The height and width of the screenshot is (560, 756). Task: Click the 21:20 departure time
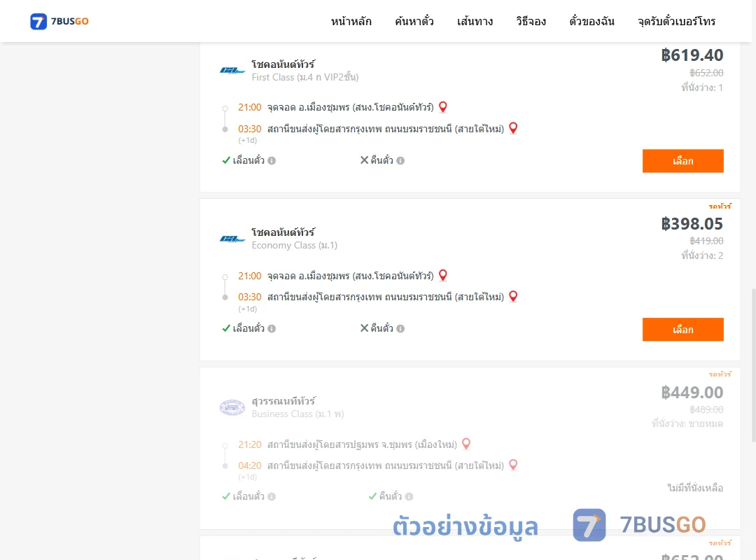(x=250, y=444)
